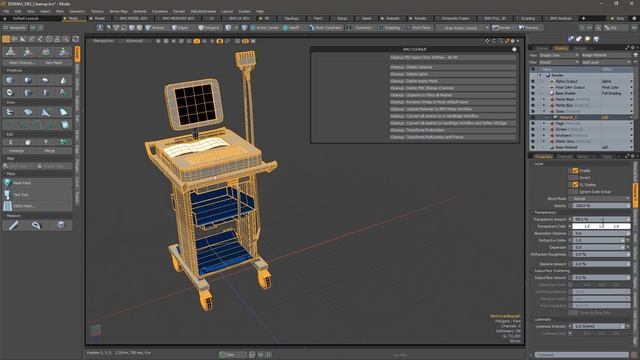Click viewport zoom magnifier icon
Image resolution: width=640 pixels, height=360 pixels.
pyautogui.click(x=500, y=41)
